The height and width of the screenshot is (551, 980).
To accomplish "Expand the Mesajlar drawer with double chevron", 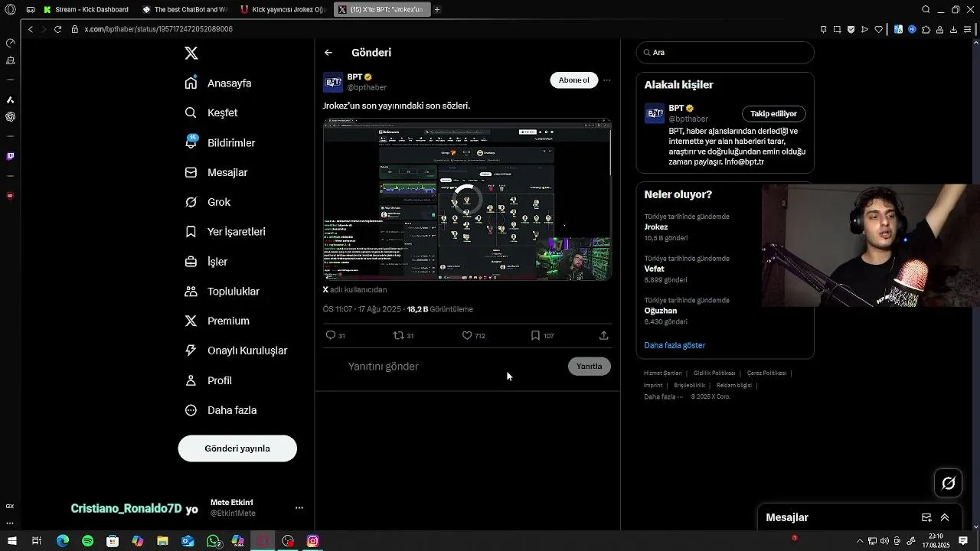I will [945, 517].
